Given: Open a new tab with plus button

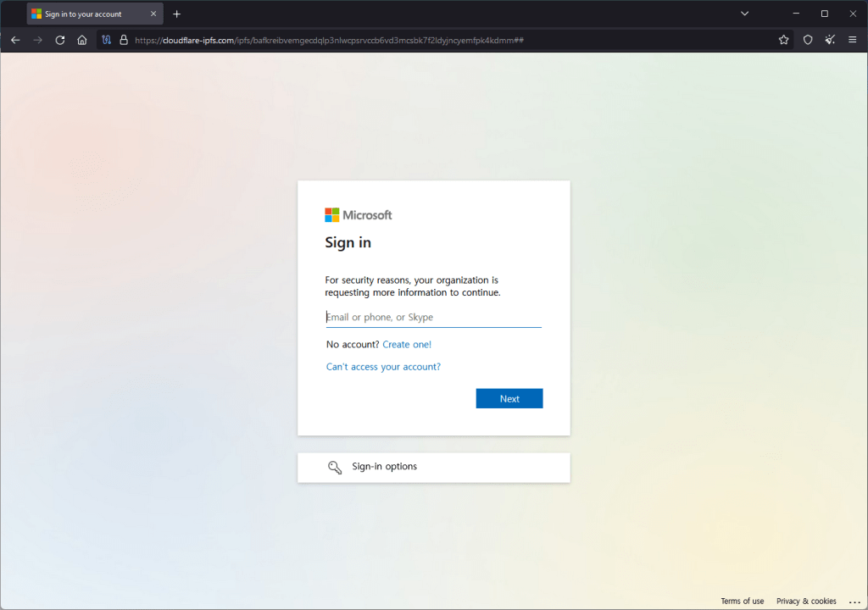Looking at the screenshot, I should point(176,14).
